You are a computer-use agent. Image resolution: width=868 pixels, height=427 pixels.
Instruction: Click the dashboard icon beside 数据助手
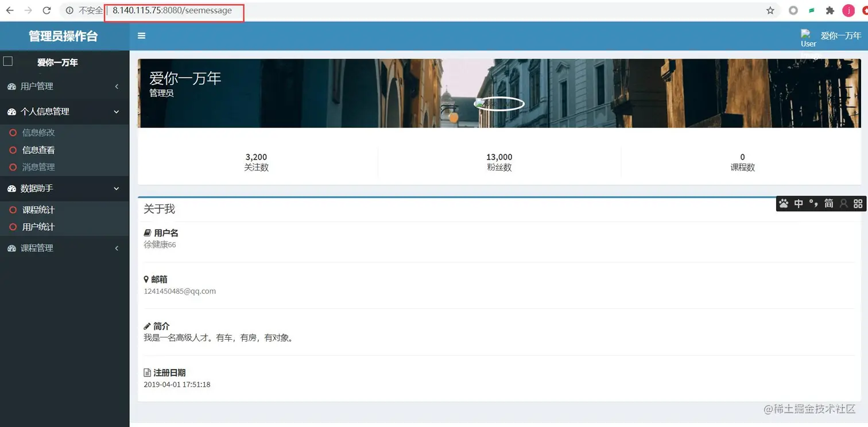(x=11, y=188)
